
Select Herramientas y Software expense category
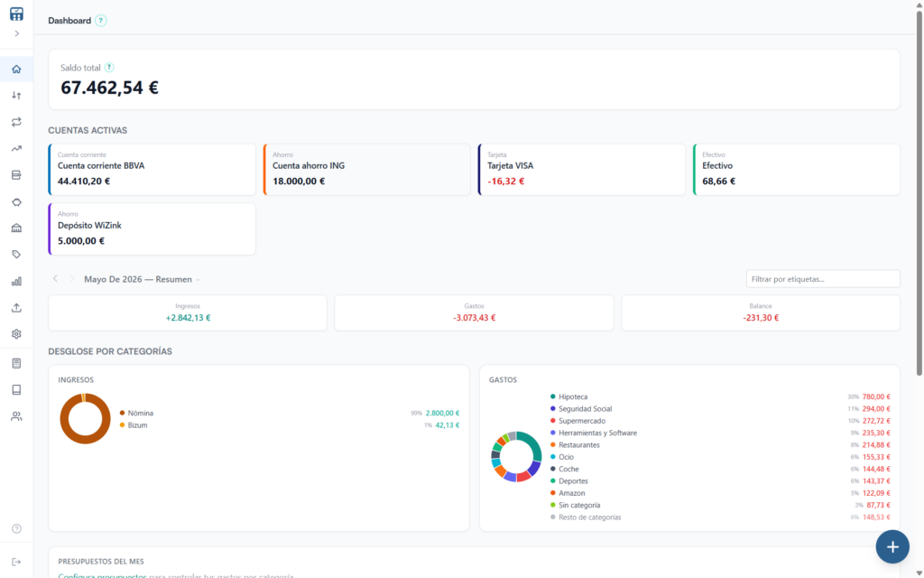[720, 433]
